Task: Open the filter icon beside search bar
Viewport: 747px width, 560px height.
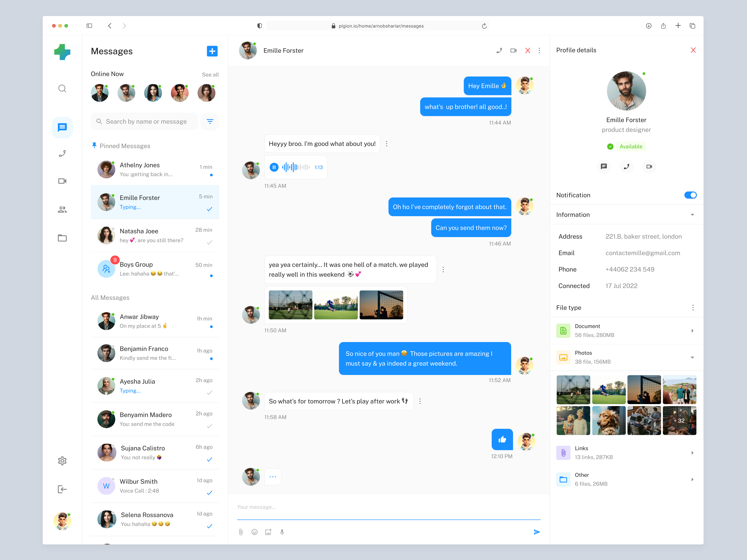Action: 210,121
